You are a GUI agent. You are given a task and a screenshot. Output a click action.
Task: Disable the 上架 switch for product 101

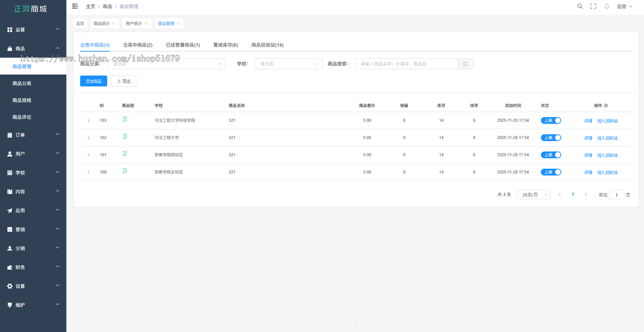(551, 155)
